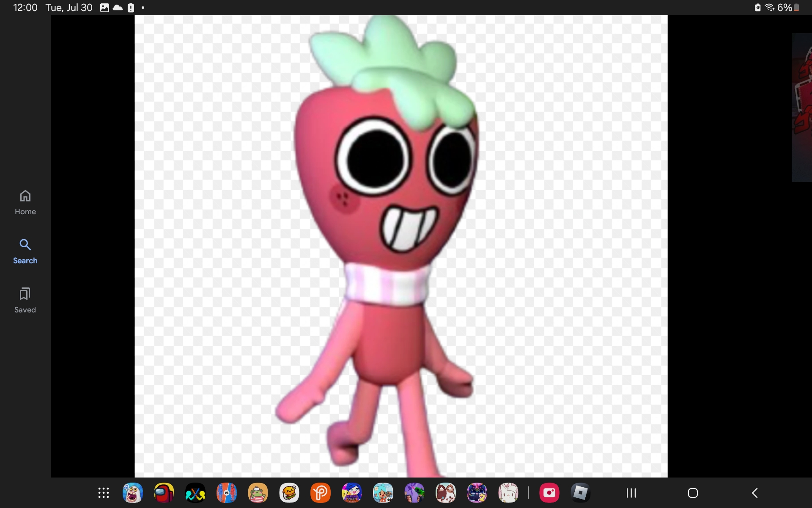The height and width of the screenshot is (508, 812).
Task: Tap the recent apps navigation button
Action: pos(631,493)
